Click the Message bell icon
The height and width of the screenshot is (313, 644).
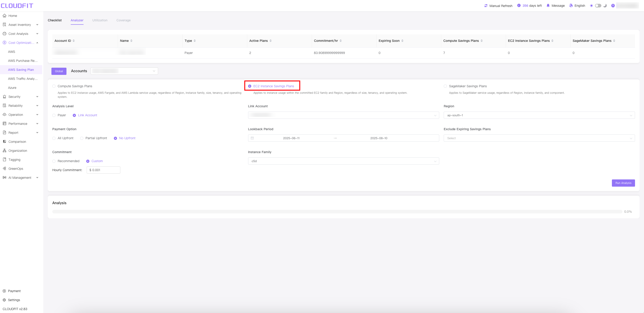coord(548,5)
